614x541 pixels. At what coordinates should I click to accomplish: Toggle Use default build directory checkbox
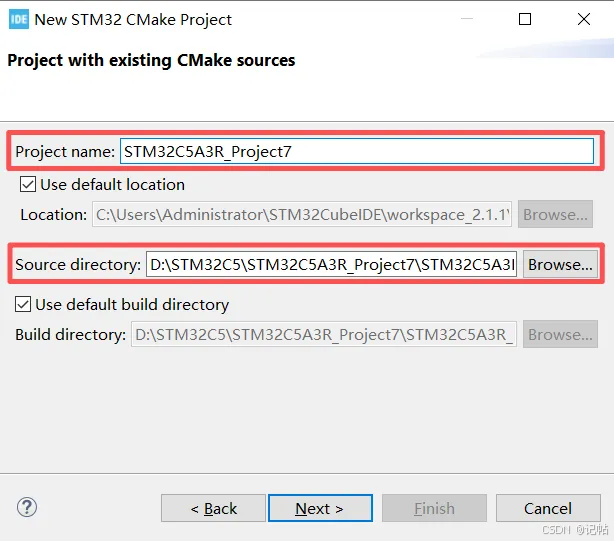[23, 304]
